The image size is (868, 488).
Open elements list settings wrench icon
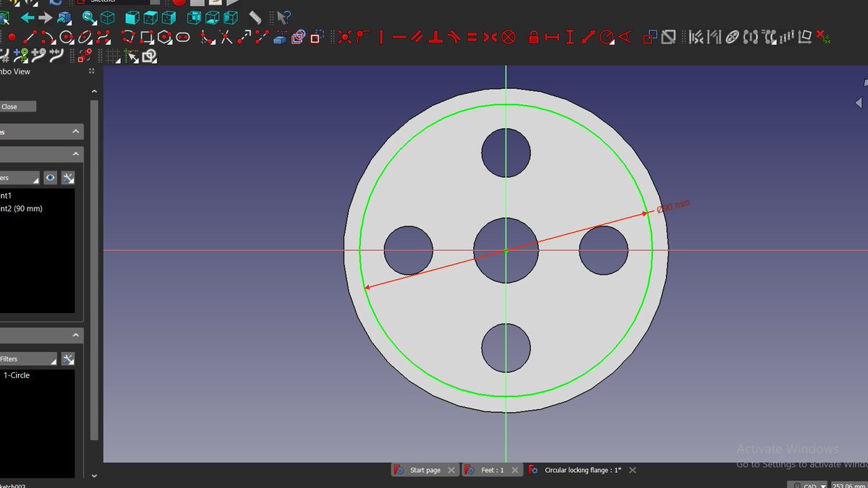[68, 359]
